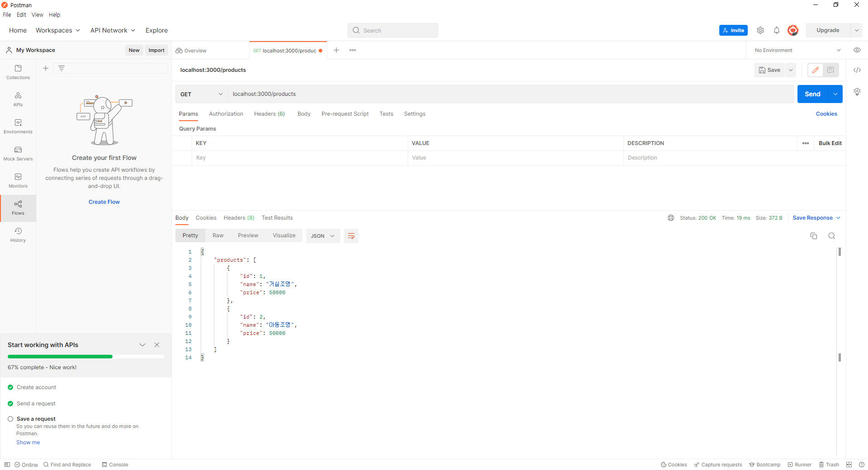Add a new request tab with plus
This screenshot has height=470, width=868.
pos(336,50)
